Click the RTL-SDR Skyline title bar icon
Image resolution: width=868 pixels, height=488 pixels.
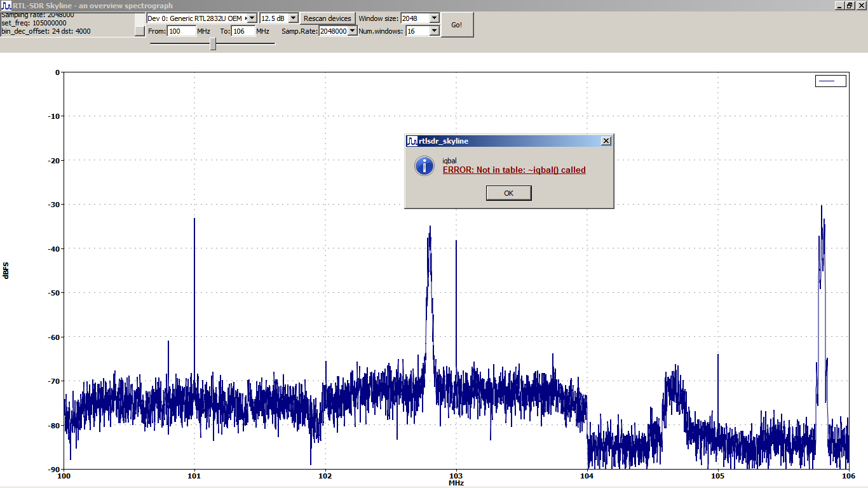click(x=6, y=5)
